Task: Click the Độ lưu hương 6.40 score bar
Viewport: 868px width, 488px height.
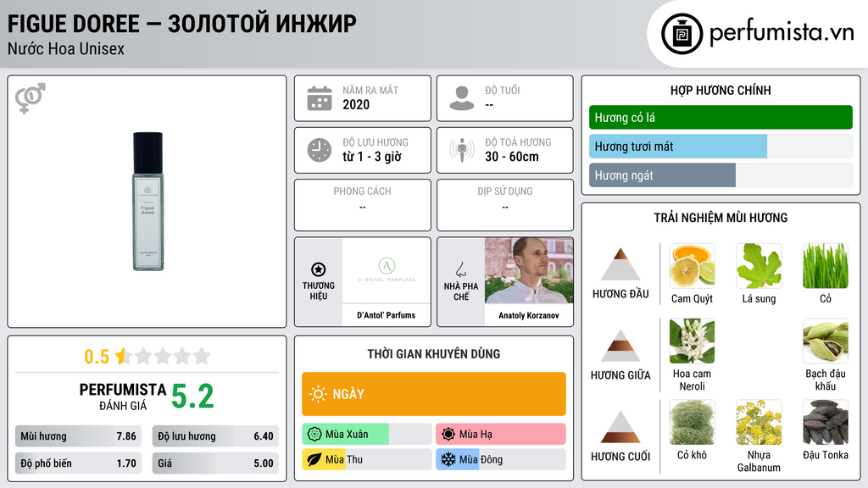Action: coord(215,436)
